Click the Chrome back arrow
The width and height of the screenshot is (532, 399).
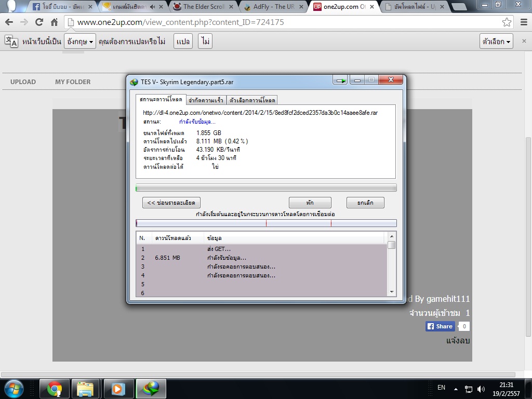tap(9, 22)
